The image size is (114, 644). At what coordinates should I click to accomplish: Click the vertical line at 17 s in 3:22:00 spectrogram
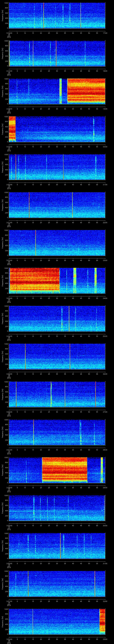tap(36, 243)
